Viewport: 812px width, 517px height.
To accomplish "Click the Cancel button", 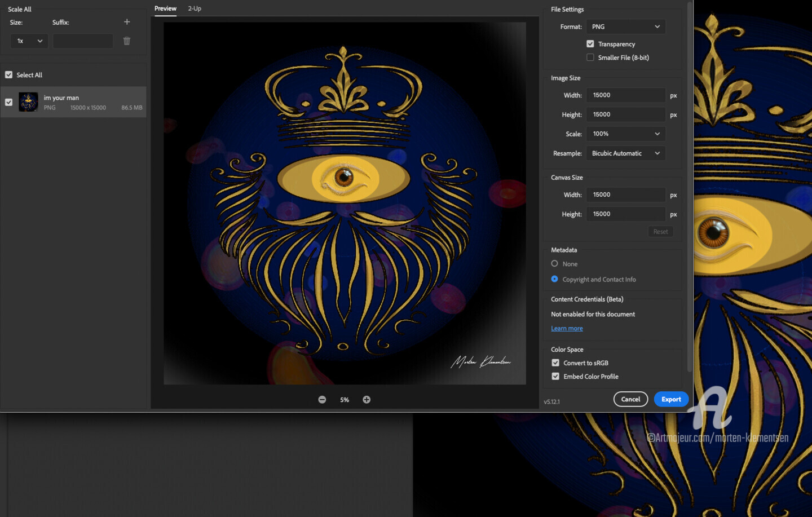I will coord(630,399).
